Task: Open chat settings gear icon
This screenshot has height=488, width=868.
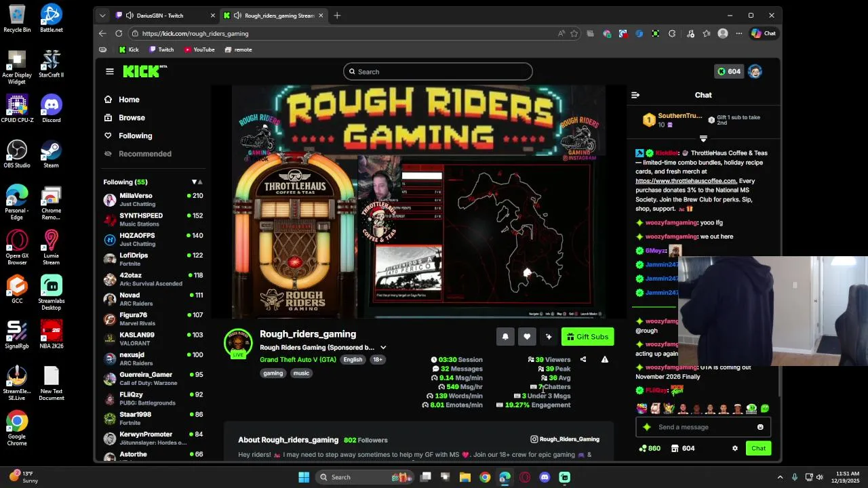Action: (734, 448)
